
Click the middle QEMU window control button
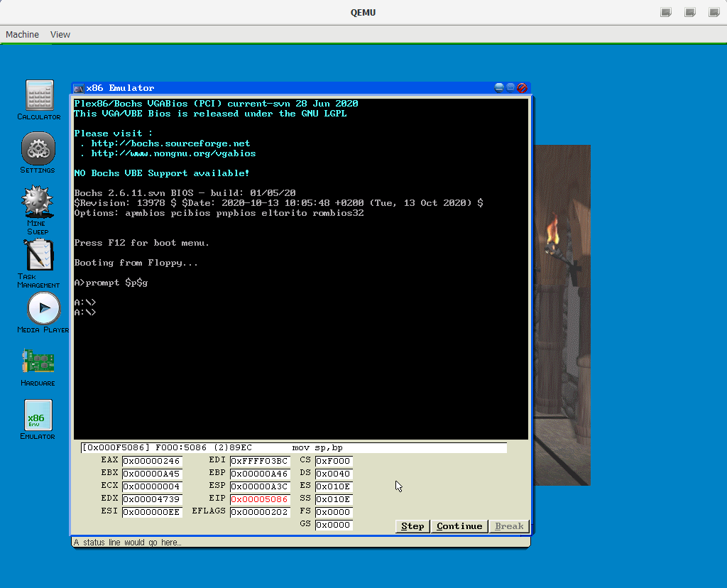[x=690, y=13]
